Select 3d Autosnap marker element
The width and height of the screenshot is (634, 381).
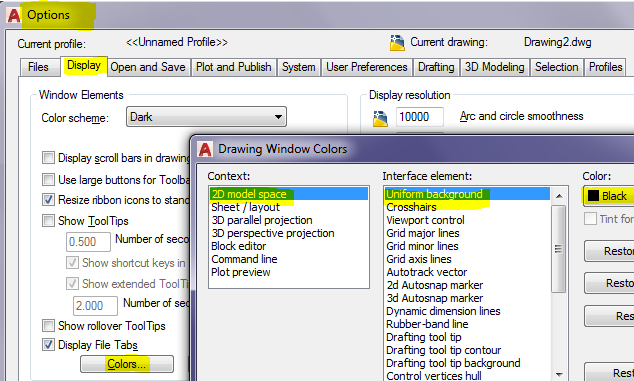point(467,298)
